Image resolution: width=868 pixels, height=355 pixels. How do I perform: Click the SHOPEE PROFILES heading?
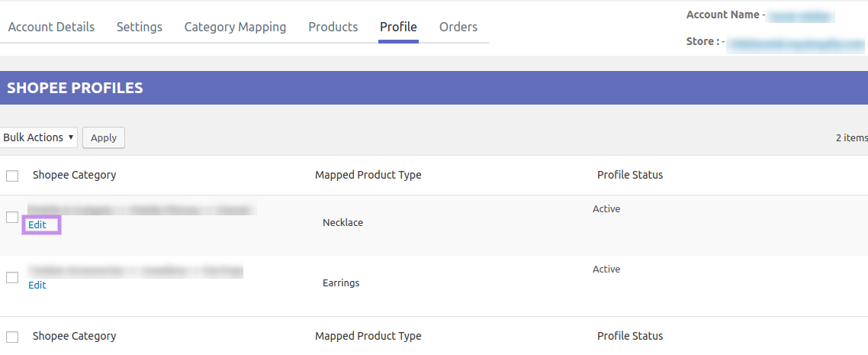(75, 88)
